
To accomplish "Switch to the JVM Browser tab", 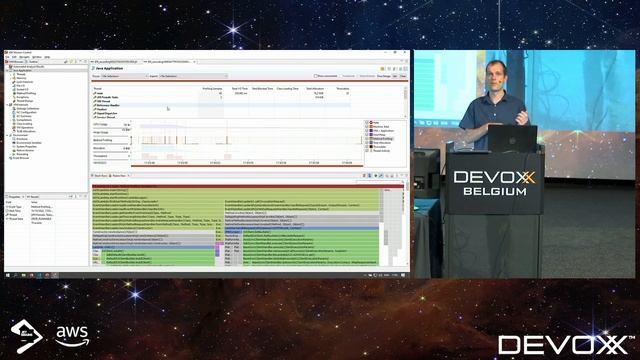I will click(15, 62).
